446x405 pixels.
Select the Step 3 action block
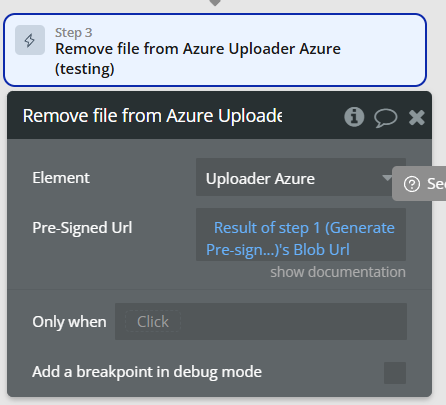pyautogui.click(x=215, y=50)
